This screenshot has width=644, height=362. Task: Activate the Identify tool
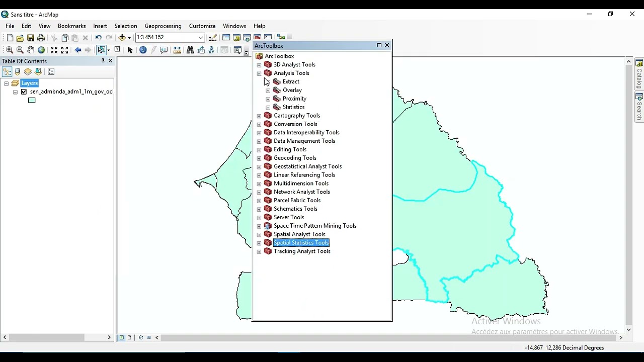coord(143,50)
